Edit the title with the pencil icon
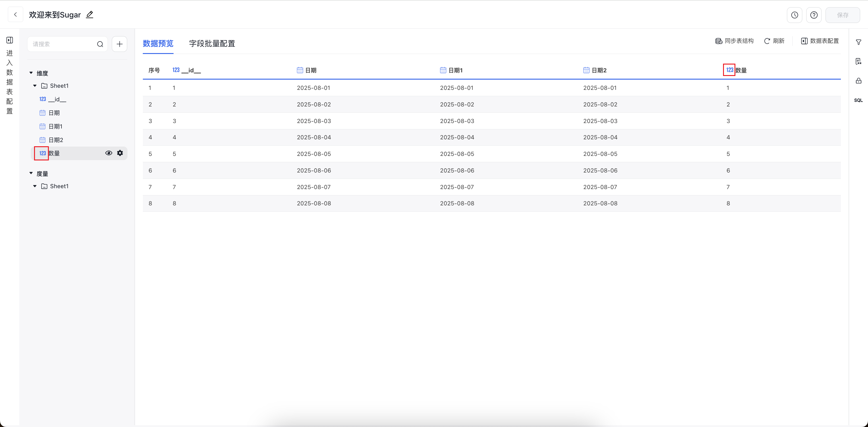This screenshot has height=427, width=868. coord(89,14)
